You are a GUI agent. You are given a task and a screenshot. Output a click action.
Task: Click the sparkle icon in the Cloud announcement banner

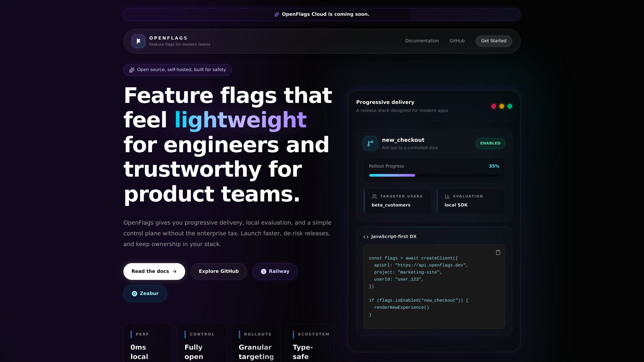tap(277, 14)
